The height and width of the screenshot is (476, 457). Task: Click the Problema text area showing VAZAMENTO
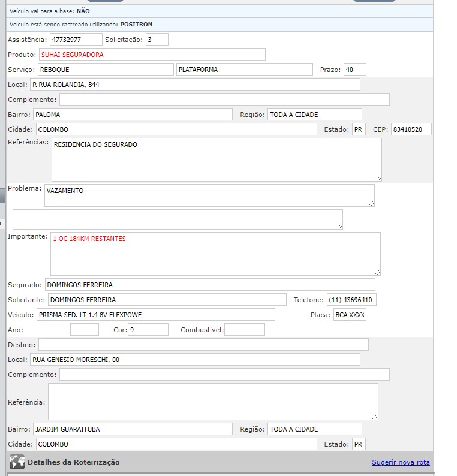(209, 195)
